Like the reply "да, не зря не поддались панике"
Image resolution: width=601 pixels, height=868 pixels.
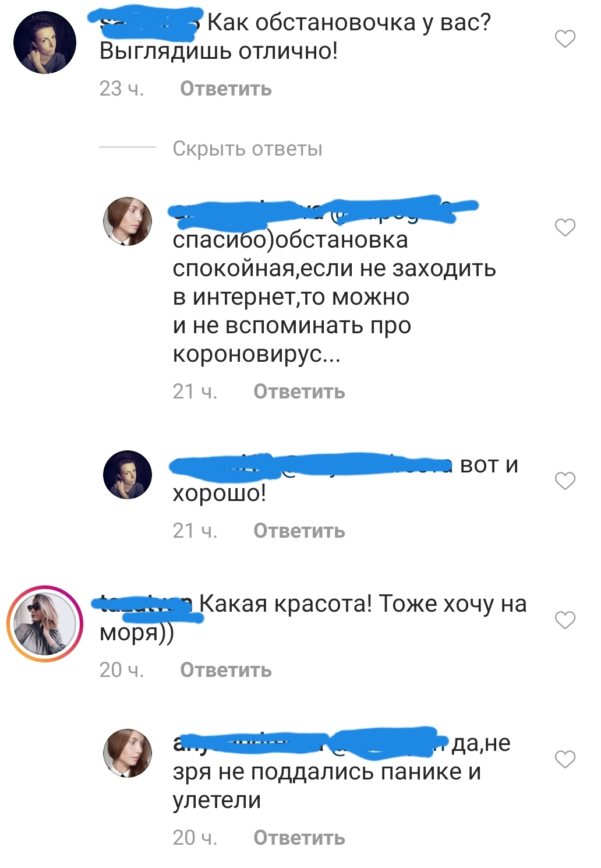[x=565, y=759]
